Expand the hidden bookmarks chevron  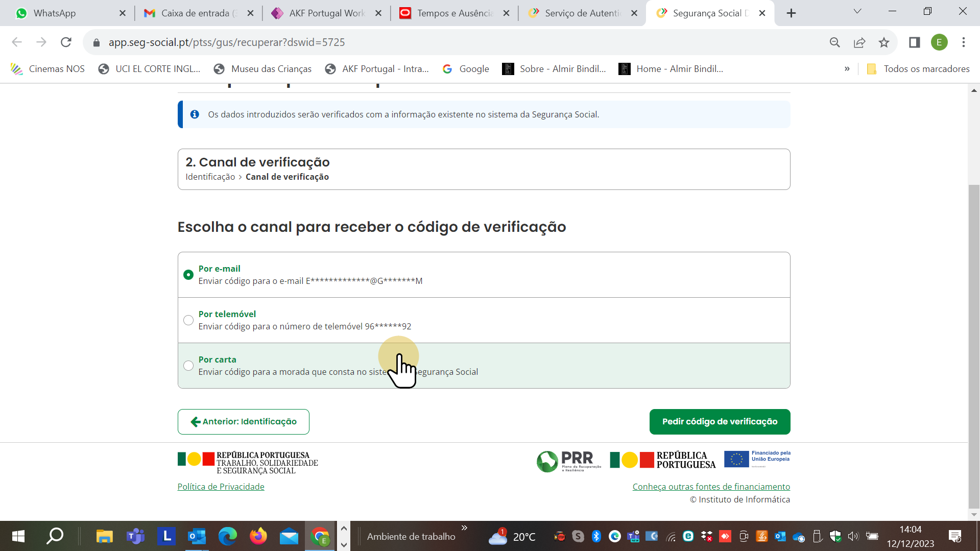tap(847, 68)
